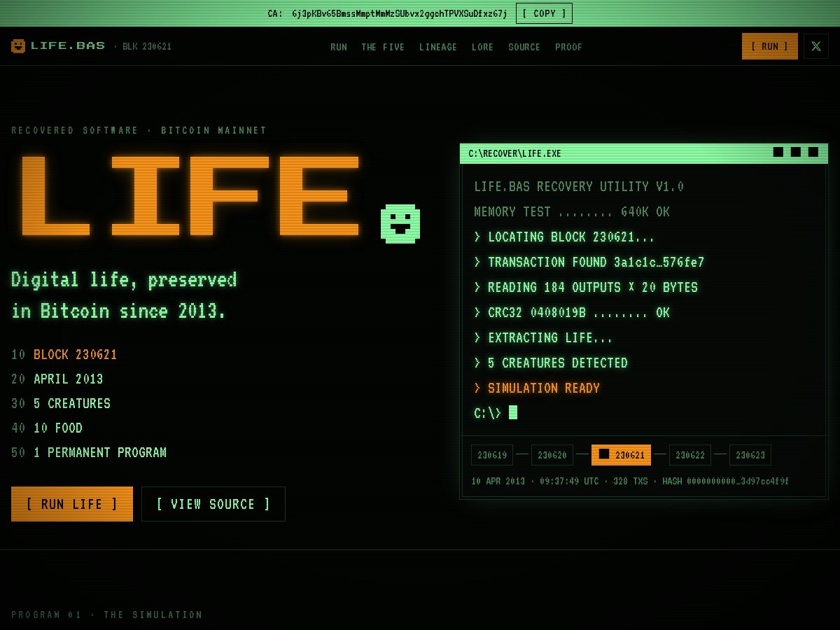The width and height of the screenshot is (840, 630).
Task: Click 'CRC32 0408019B ........ OK' line
Action: tap(572, 313)
